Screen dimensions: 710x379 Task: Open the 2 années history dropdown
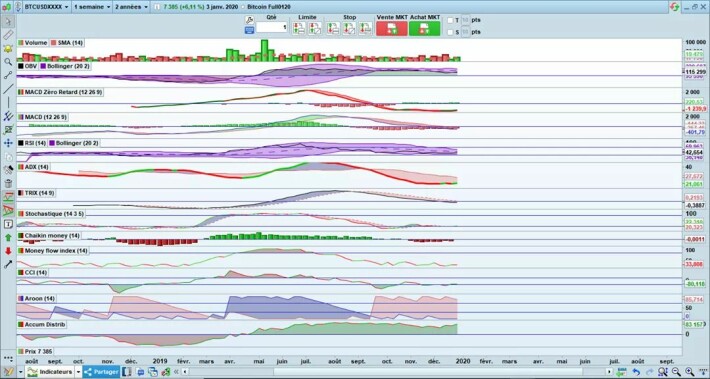click(131, 7)
